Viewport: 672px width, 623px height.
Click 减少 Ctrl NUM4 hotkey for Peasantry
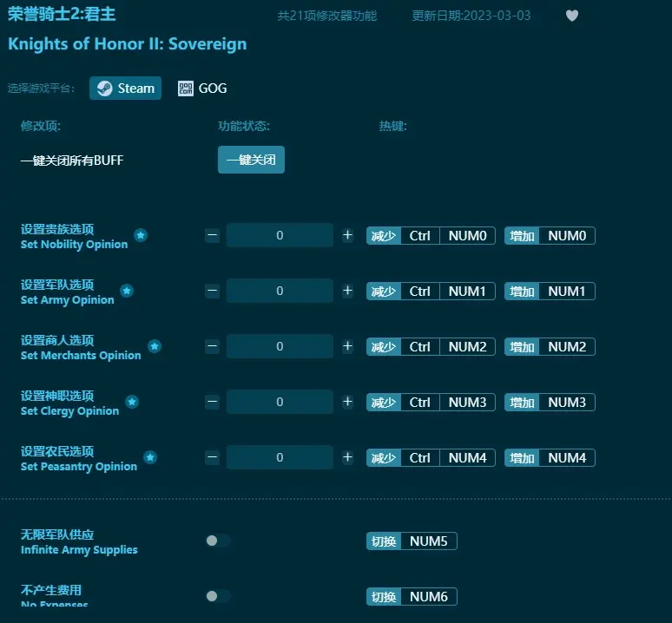pos(431,458)
